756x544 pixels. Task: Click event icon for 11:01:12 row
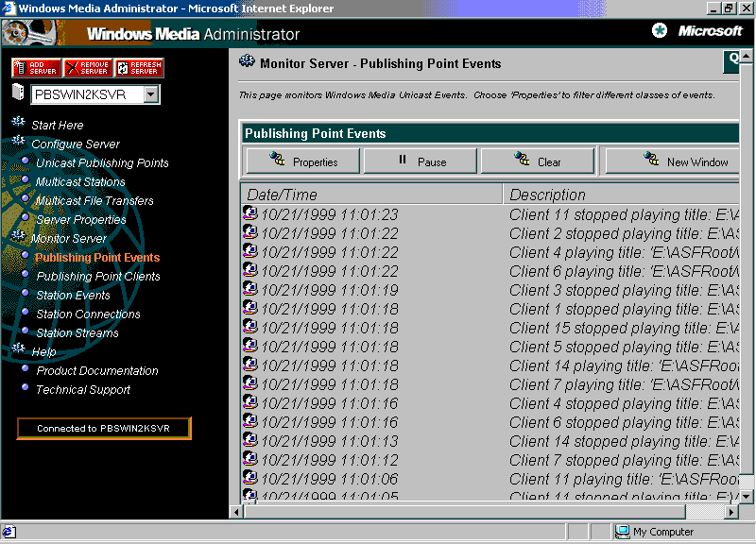250,458
